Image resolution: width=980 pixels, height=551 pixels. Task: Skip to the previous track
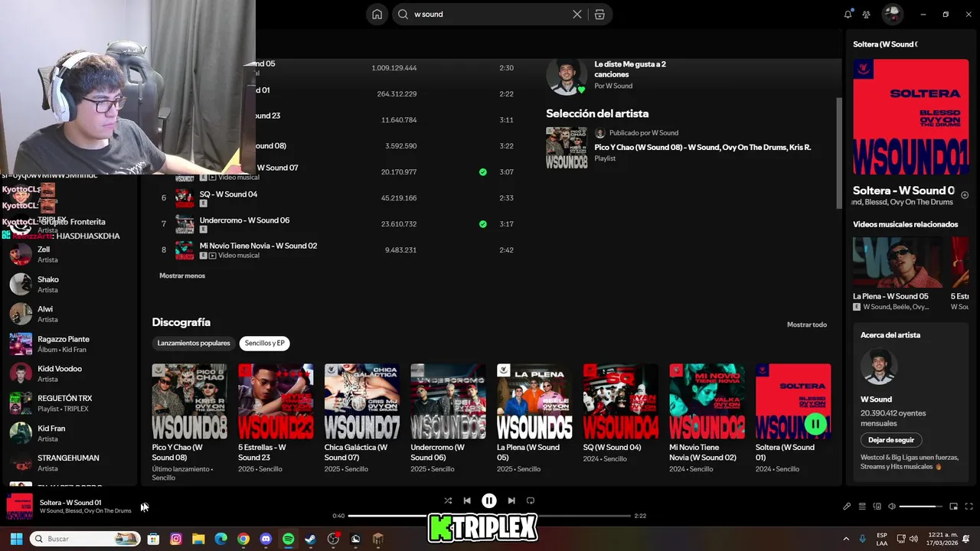point(467,500)
